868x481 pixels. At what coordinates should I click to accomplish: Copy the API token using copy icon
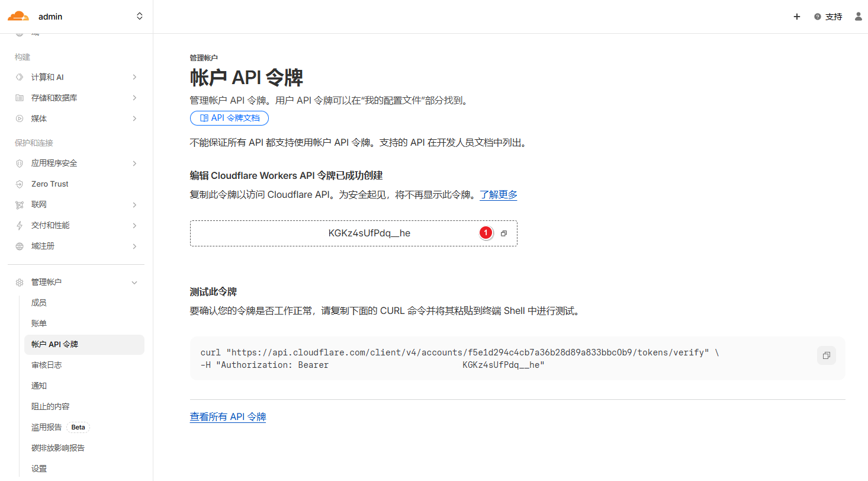(x=504, y=233)
